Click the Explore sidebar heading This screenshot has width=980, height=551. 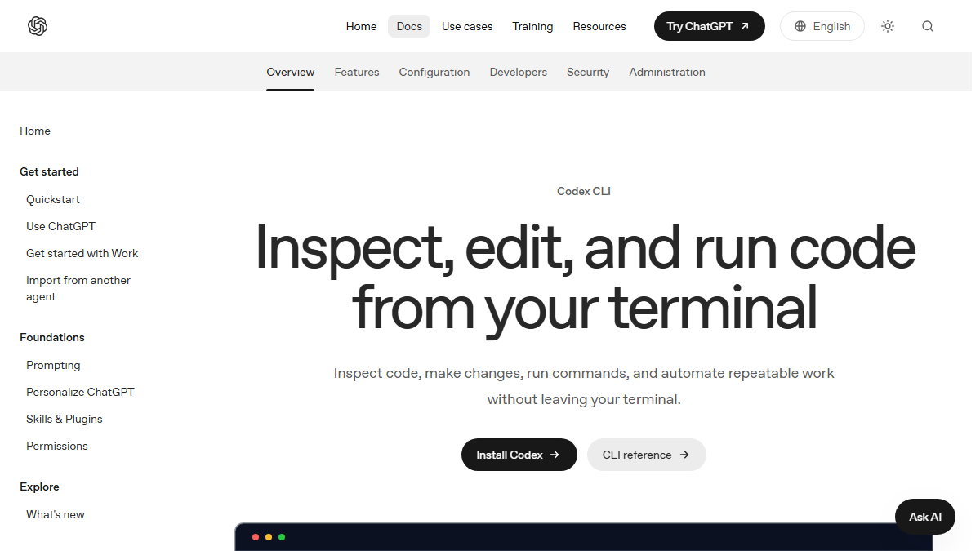pos(39,487)
